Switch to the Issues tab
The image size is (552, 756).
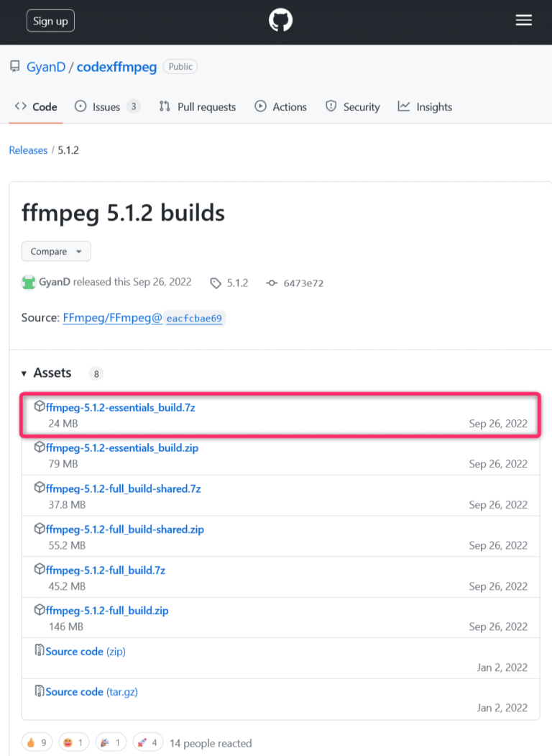click(106, 106)
